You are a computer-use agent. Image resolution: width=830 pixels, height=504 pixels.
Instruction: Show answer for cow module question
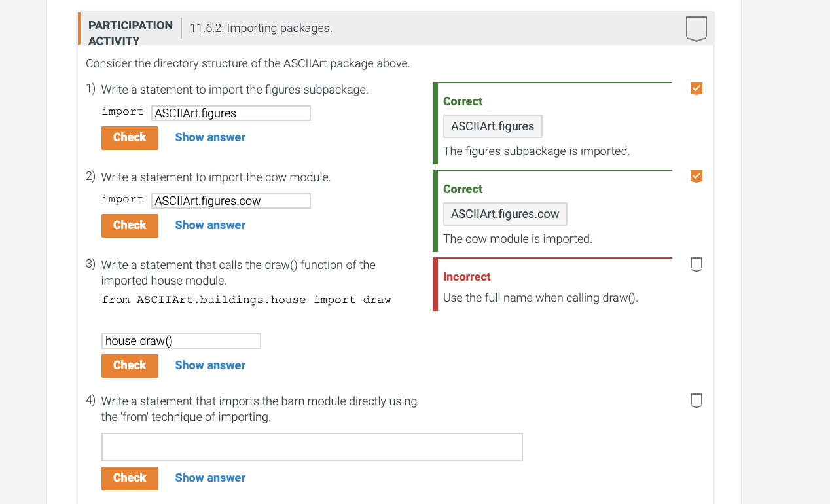(210, 225)
